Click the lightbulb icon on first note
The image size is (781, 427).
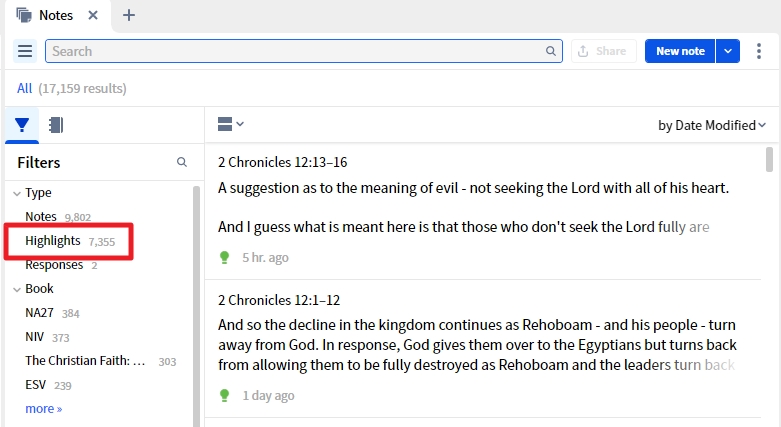point(225,257)
